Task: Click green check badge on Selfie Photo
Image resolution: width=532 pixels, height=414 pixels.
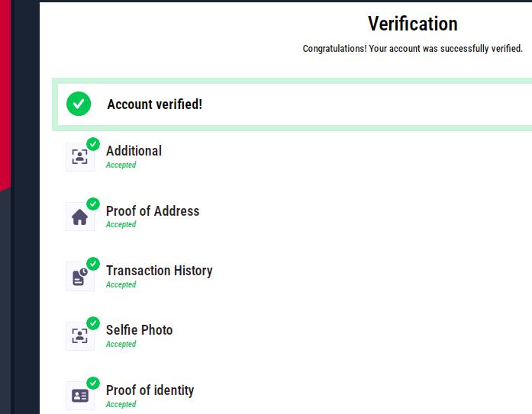Action: pyautogui.click(x=93, y=323)
